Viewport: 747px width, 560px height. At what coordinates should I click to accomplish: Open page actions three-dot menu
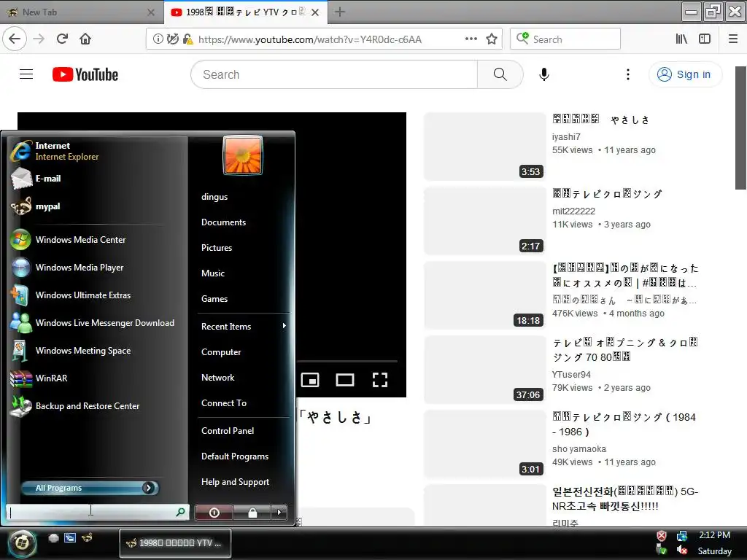[471, 39]
